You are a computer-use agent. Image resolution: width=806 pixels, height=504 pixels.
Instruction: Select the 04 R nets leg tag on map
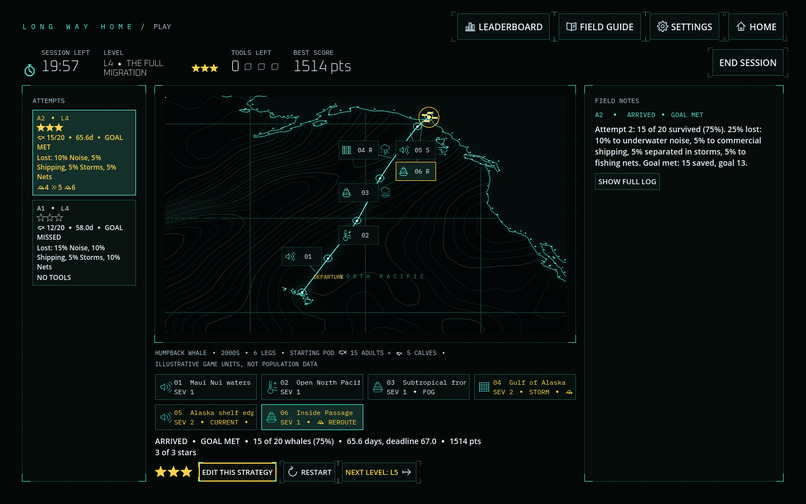358,150
